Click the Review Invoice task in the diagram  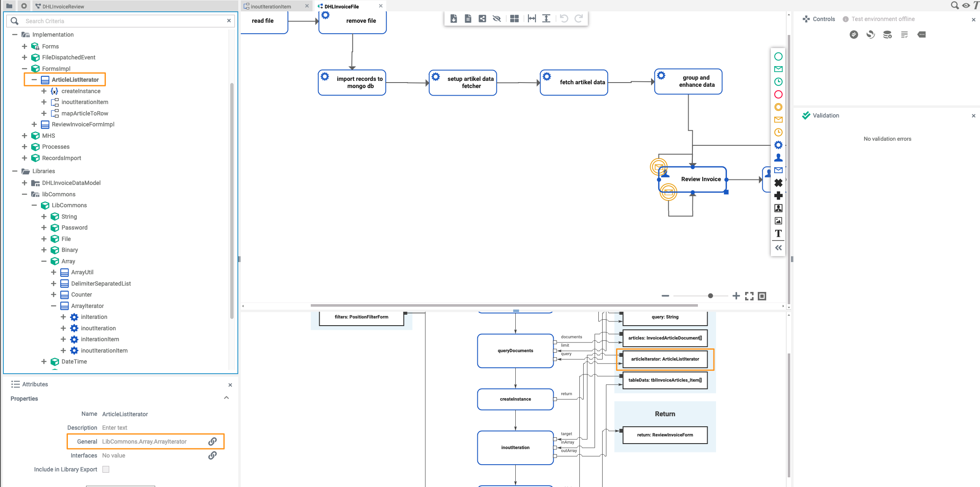coord(701,179)
